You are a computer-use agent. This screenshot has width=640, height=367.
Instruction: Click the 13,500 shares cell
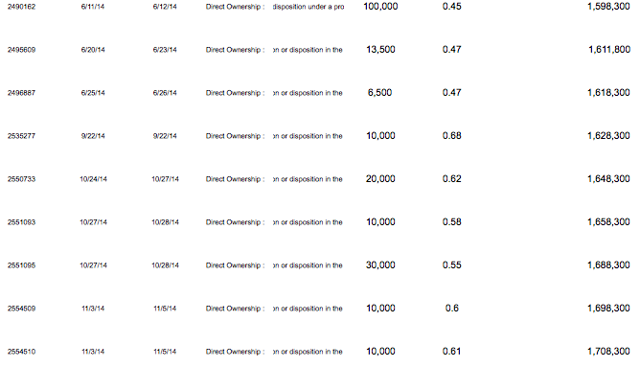coord(380,50)
